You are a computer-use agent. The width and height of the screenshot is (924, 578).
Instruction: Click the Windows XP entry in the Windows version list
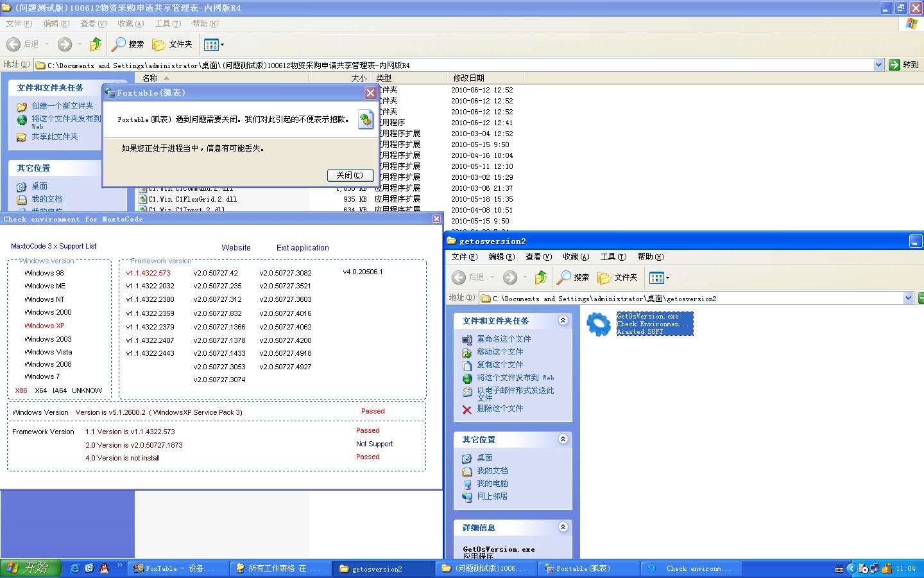click(x=44, y=326)
